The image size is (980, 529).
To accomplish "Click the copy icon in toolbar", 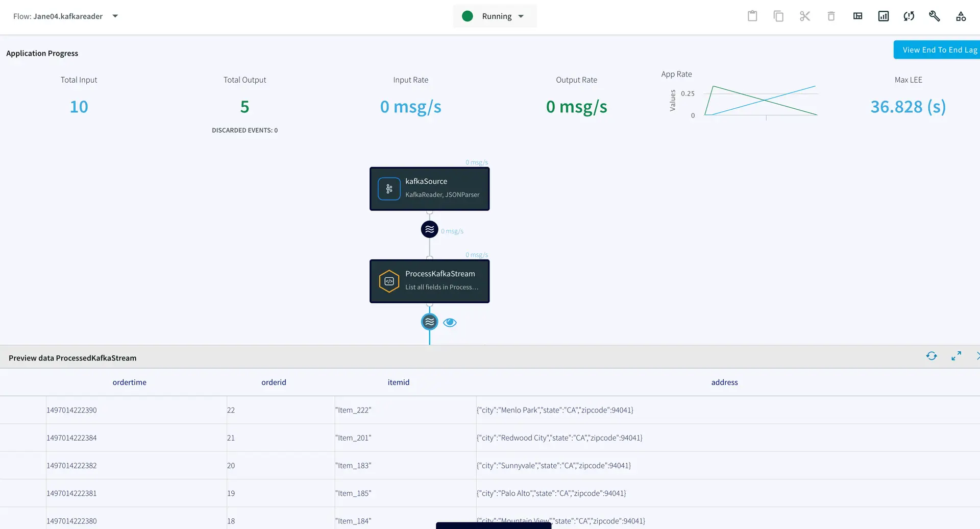I will point(778,16).
